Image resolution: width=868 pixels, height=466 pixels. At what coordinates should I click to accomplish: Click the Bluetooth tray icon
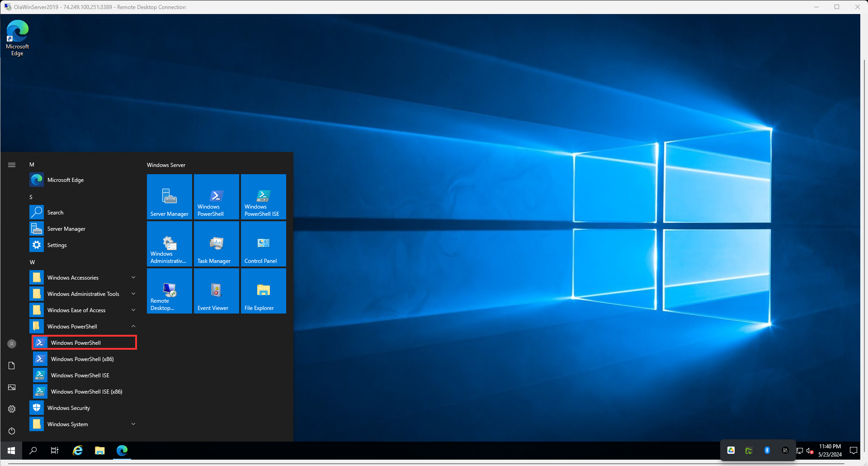[767, 450]
